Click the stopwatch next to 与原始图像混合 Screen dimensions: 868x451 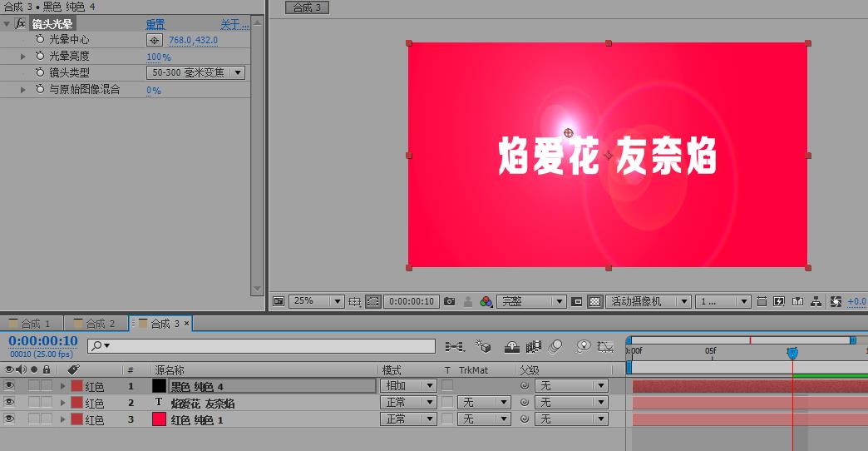tap(40, 89)
